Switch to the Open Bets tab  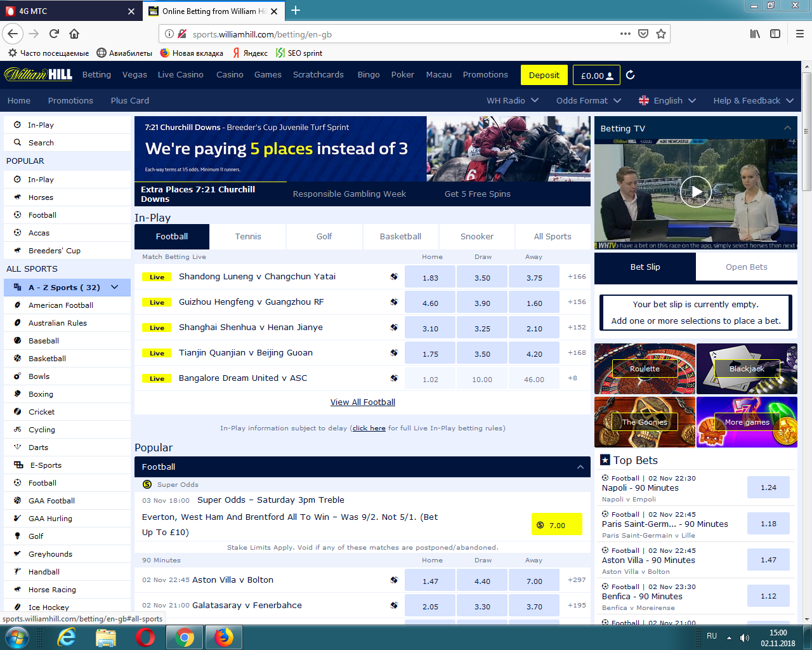pyautogui.click(x=747, y=267)
